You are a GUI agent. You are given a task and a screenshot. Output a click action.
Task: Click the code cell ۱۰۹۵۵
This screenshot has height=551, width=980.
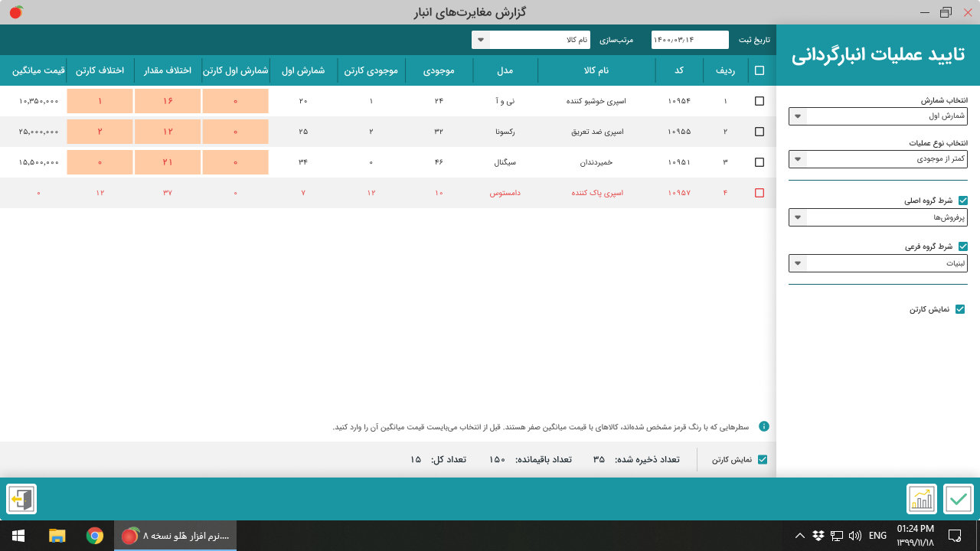click(679, 132)
